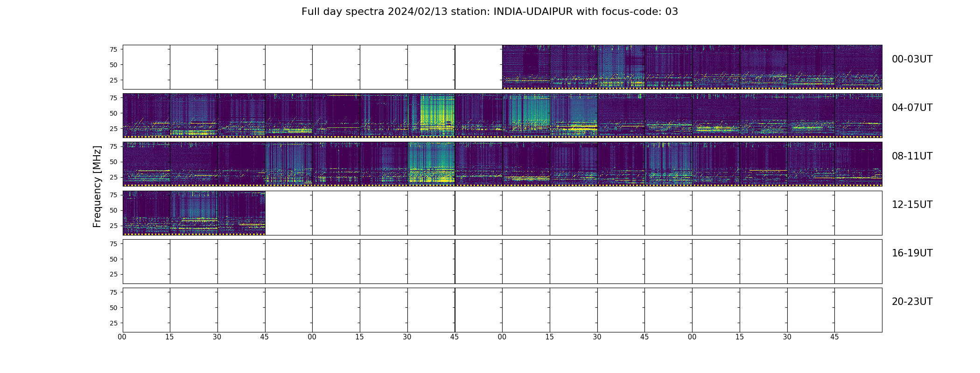The height and width of the screenshot is (373, 980).
Task: Select the "20-23UT" row label
Action: (x=912, y=302)
